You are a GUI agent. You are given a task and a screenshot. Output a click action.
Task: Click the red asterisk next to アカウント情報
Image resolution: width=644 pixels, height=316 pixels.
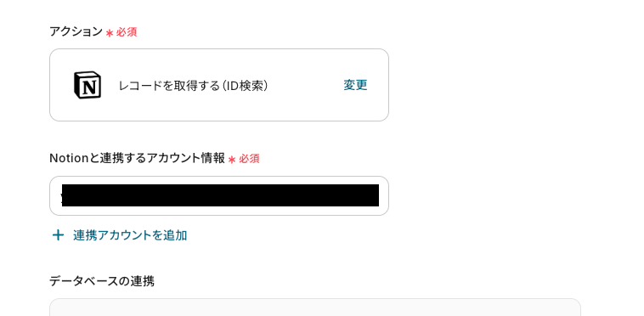click(x=232, y=160)
